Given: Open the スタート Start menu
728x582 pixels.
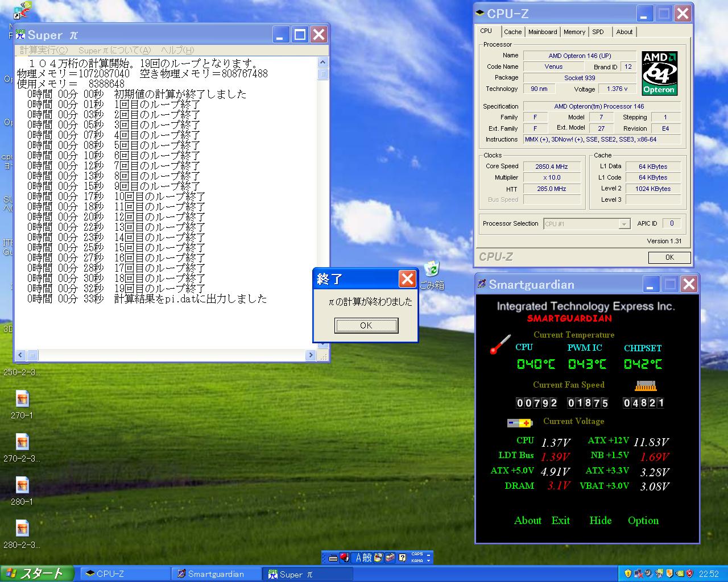Looking at the screenshot, I should coord(37,573).
